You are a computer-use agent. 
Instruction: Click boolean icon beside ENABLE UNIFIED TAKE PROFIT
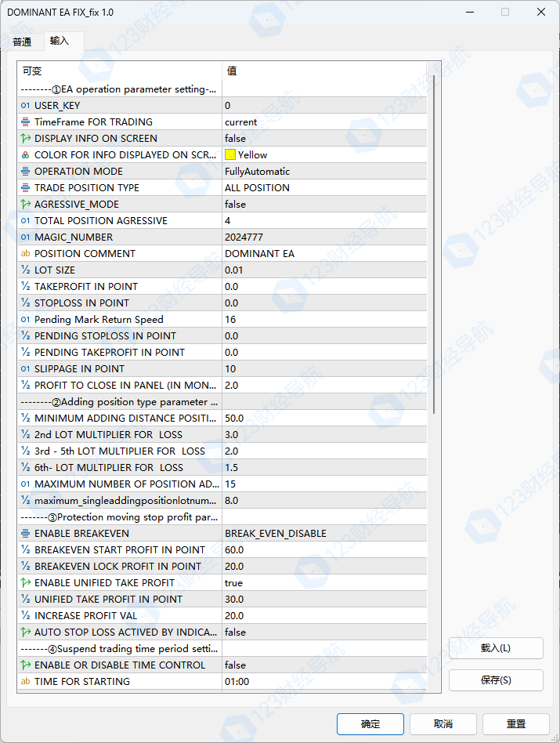coord(26,583)
